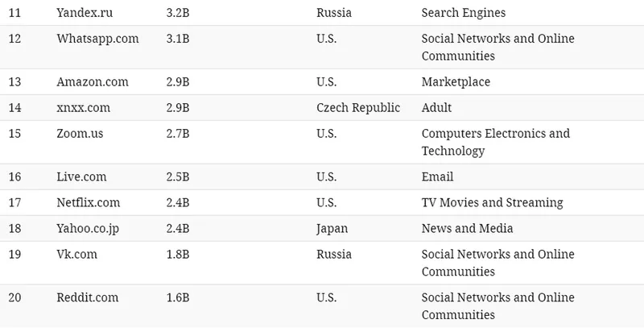Click the Email category cell
Image resolution: width=644 pixels, height=328 pixels.
437,176
